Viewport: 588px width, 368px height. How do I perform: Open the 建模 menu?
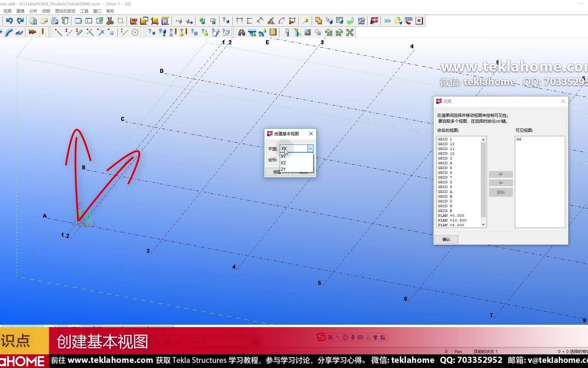pyautogui.click(x=20, y=11)
